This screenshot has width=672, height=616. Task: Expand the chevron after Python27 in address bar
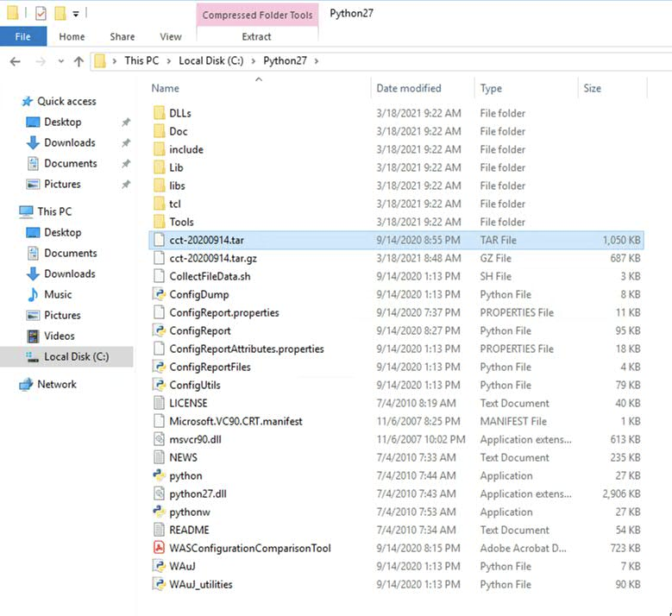point(317,61)
